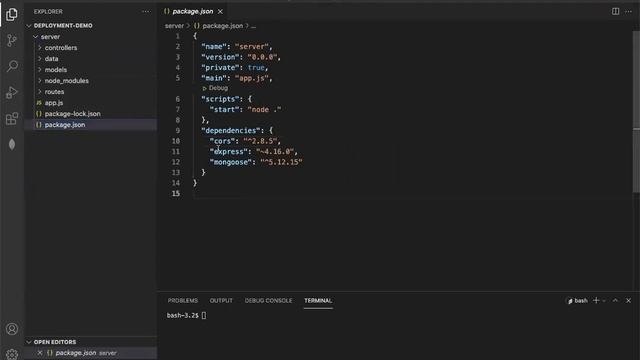The width and height of the screenshot is (640, 360).
Task: Open the Manage gear icon
Action: [x=12, y=353]
